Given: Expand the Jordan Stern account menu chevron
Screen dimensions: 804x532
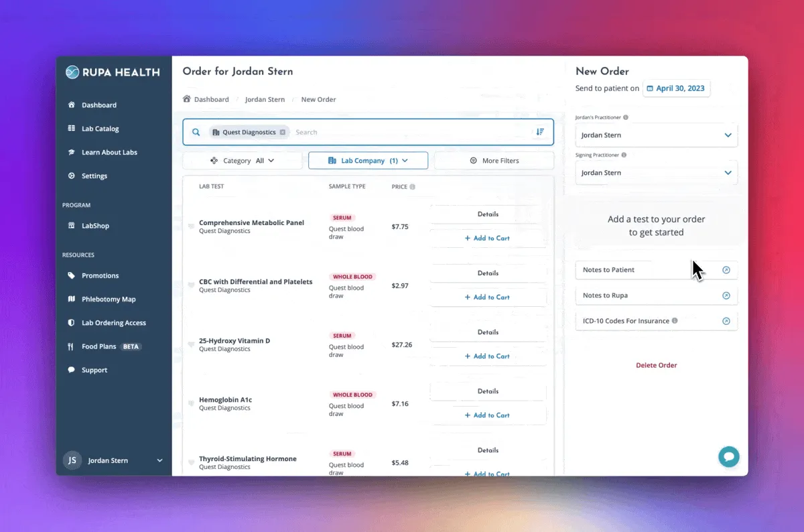Looking at the screenshot, I should coord(159,460).
